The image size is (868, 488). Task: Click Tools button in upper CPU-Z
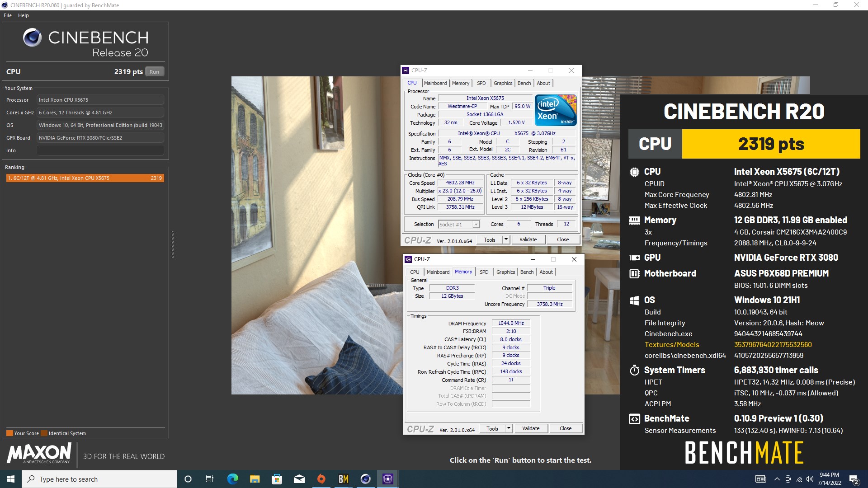pos(490,239)
